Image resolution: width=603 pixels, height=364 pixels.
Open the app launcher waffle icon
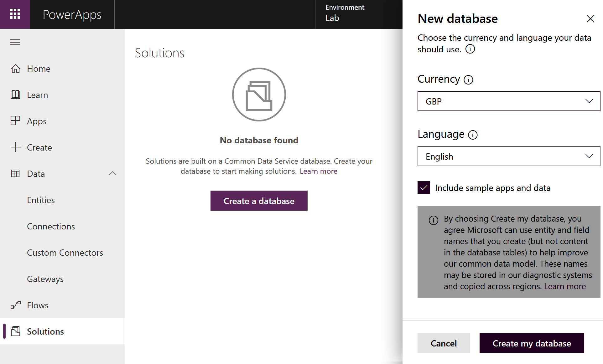point(15,14)
